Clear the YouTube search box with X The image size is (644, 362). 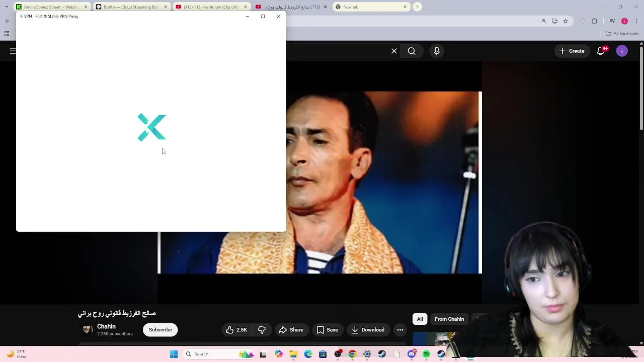pyautogui.click(x=394, y=51)
